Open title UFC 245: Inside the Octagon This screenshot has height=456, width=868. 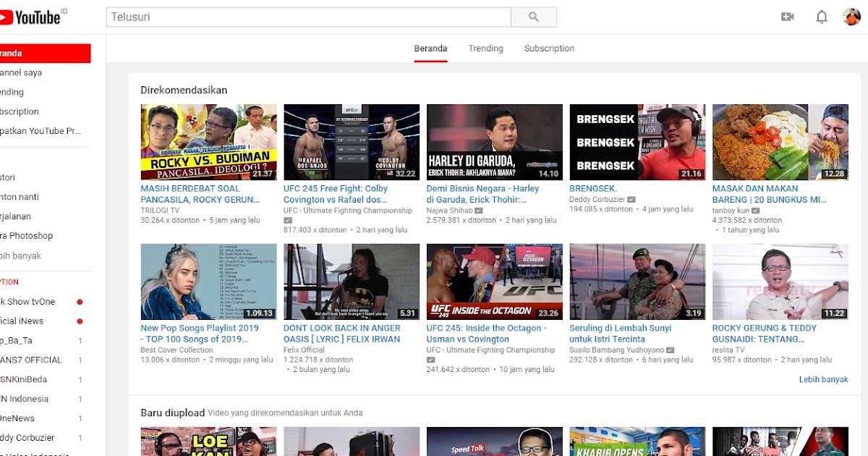pos(487,334)
